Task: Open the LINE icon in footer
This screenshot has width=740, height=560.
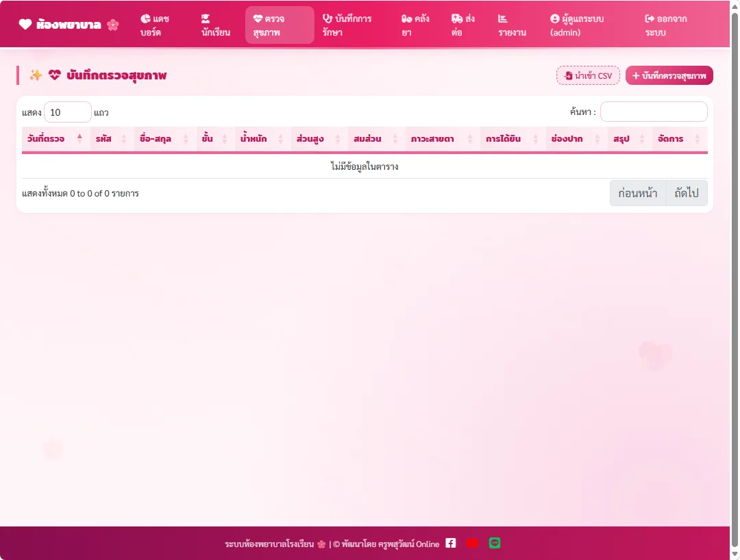Action: pyautogui.click(x=495, y=543)
